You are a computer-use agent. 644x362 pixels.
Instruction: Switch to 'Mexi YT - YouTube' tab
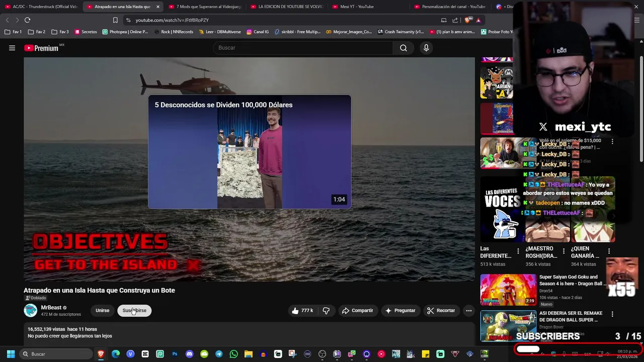(x=368, y=7)
